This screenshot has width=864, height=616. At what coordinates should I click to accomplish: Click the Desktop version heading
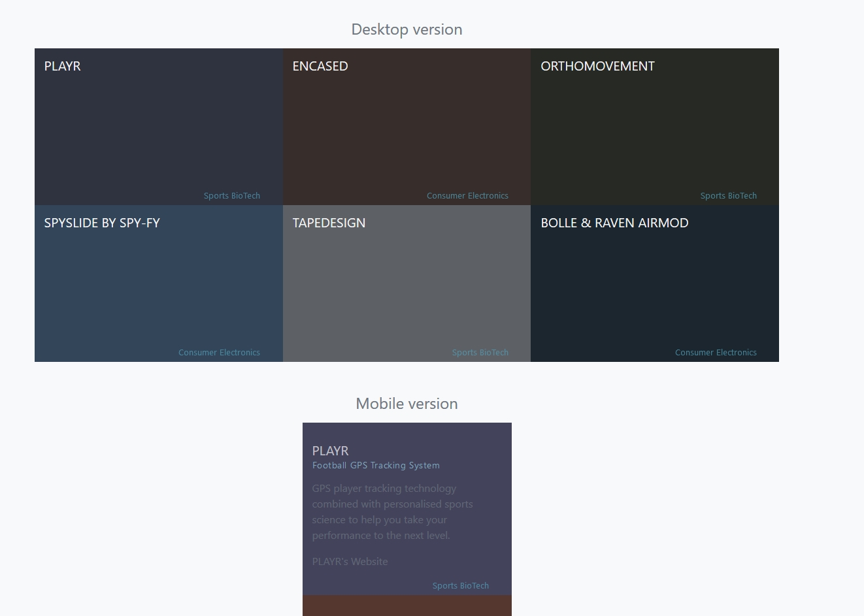coord(407,29)
